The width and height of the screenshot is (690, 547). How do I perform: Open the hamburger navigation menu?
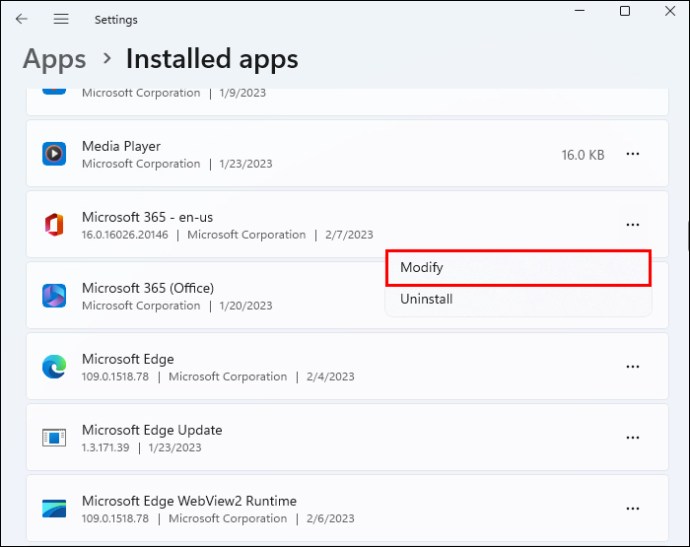point(61,19)
